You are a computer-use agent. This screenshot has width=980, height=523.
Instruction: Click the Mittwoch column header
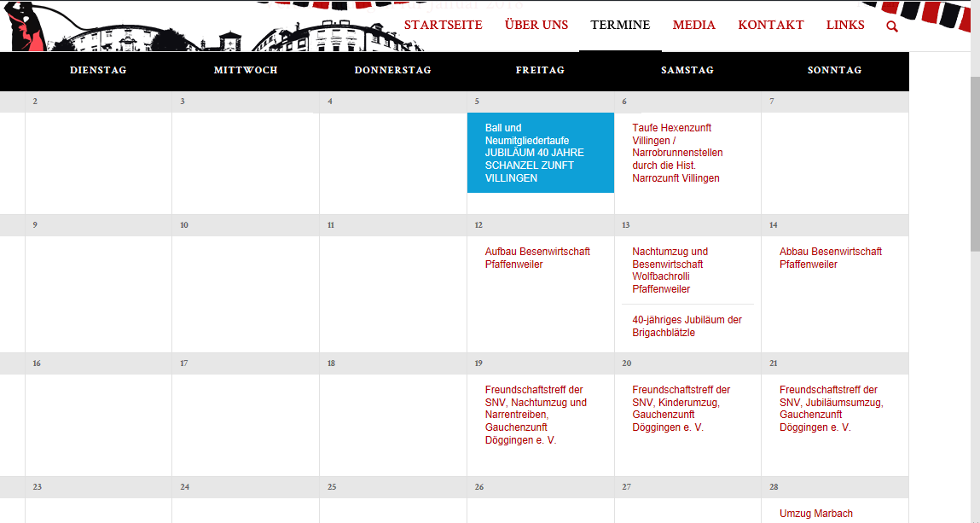(x=246, y=70)
